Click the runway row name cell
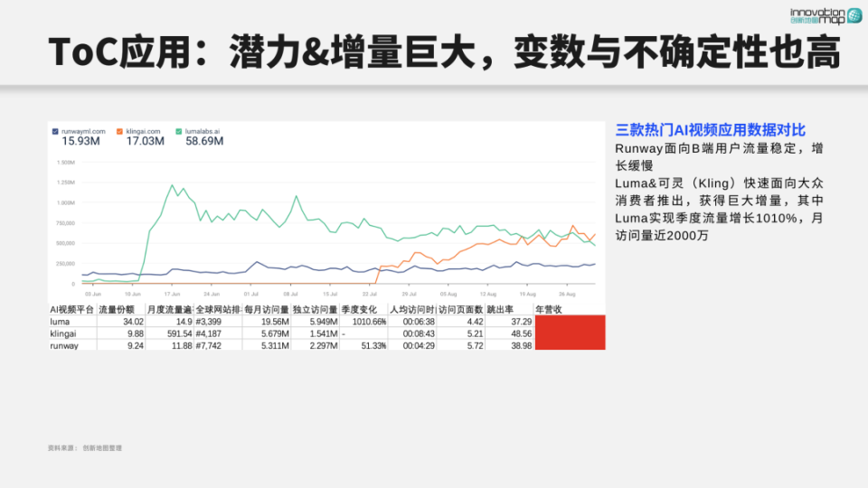Image resolution: width=868 pixels, height=488 pixels. 64,346
